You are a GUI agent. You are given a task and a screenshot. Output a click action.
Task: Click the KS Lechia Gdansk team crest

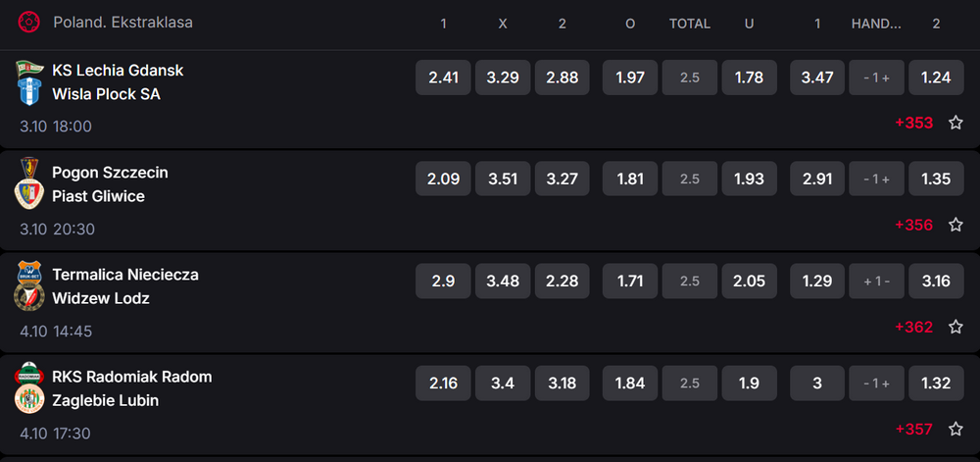tap(29, 71)
